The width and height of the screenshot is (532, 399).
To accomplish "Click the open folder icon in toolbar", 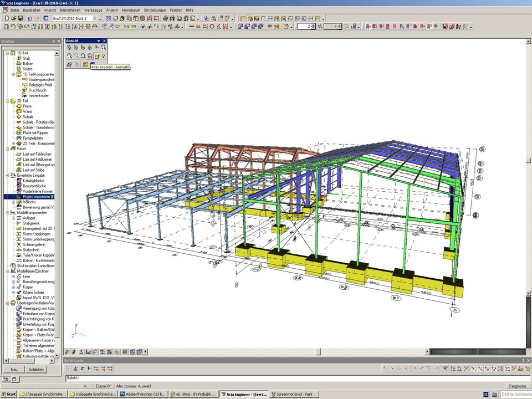I will coord(13,18).
